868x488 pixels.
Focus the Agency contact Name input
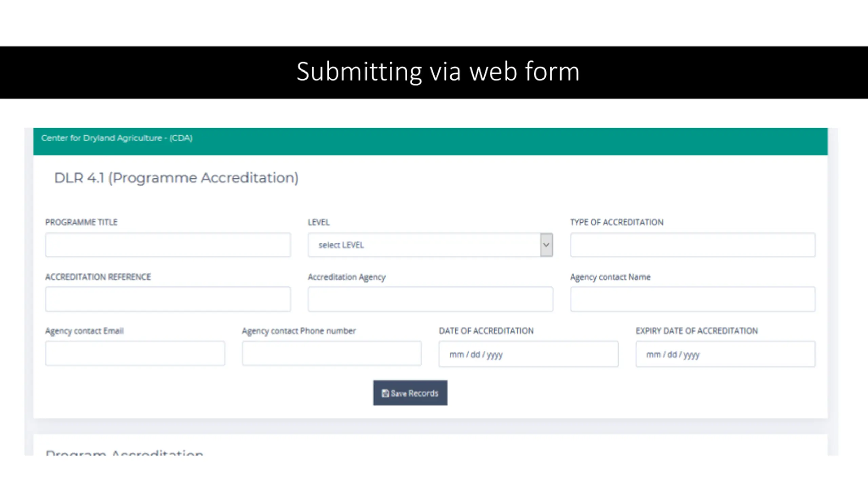693,299
